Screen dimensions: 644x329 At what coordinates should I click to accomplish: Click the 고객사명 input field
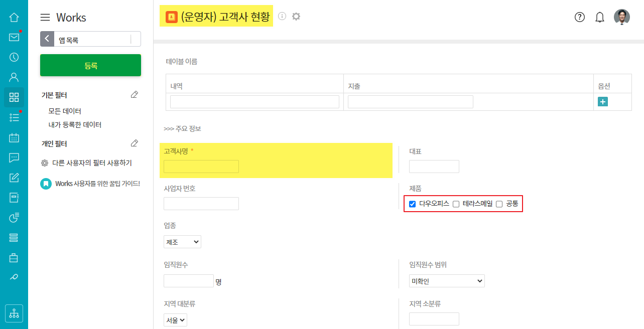201,167
